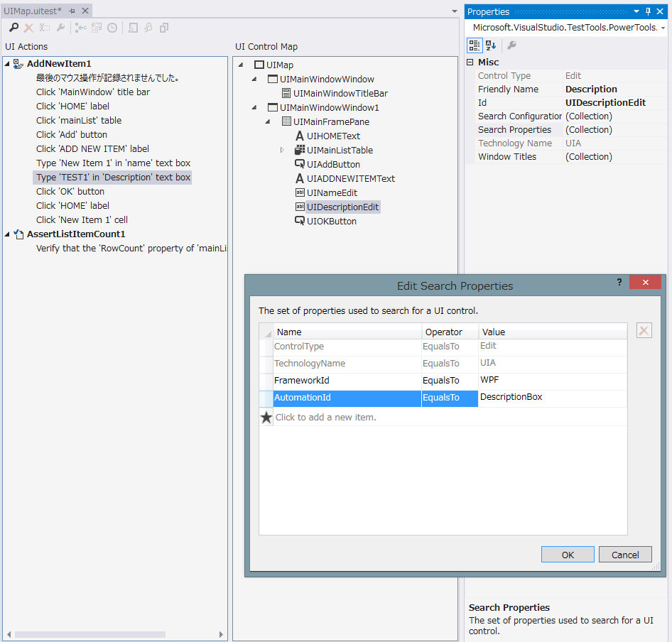
Task: Open the object selector dropdown in the Properties panel
Action: click(663, 28)
